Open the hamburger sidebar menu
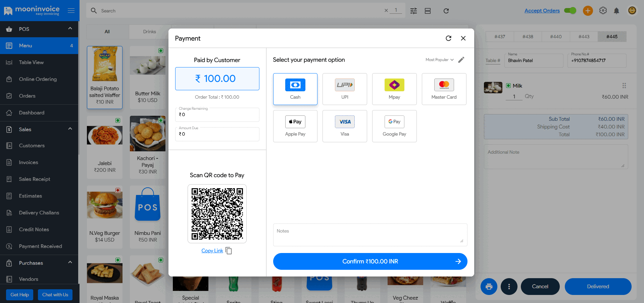 71,11
